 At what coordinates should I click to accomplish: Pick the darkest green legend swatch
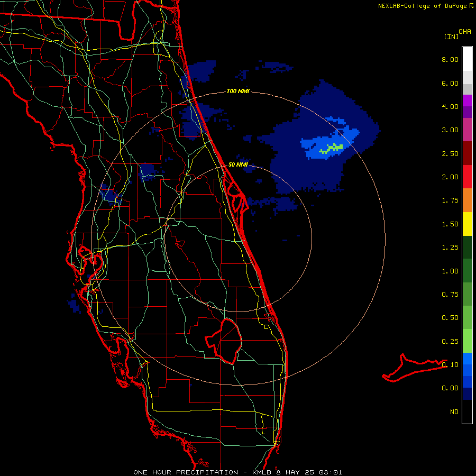(467, 248)
